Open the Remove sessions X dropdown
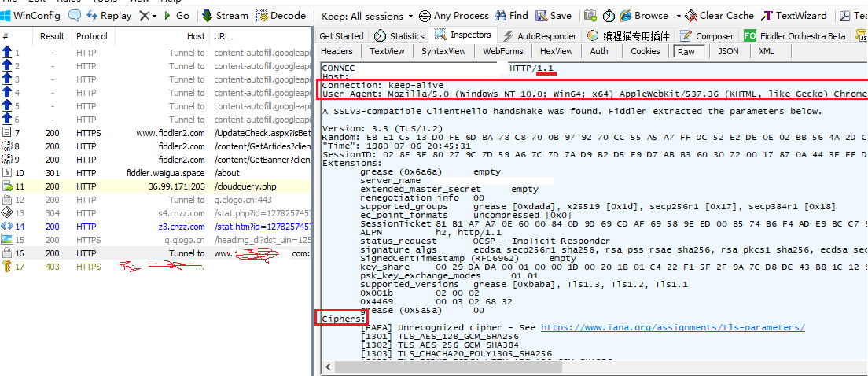This screenshot has height=376, width=868. click(148, 16)
